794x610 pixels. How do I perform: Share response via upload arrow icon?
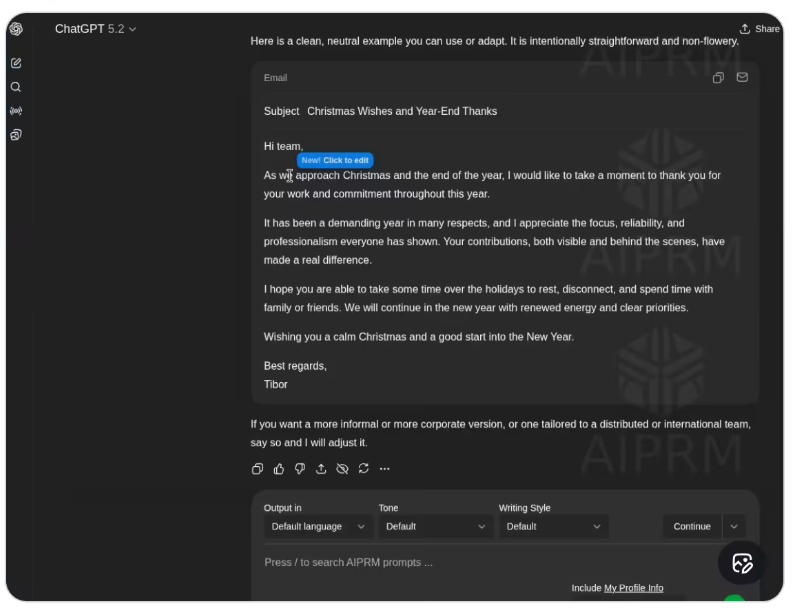click(x=321, y=469)
